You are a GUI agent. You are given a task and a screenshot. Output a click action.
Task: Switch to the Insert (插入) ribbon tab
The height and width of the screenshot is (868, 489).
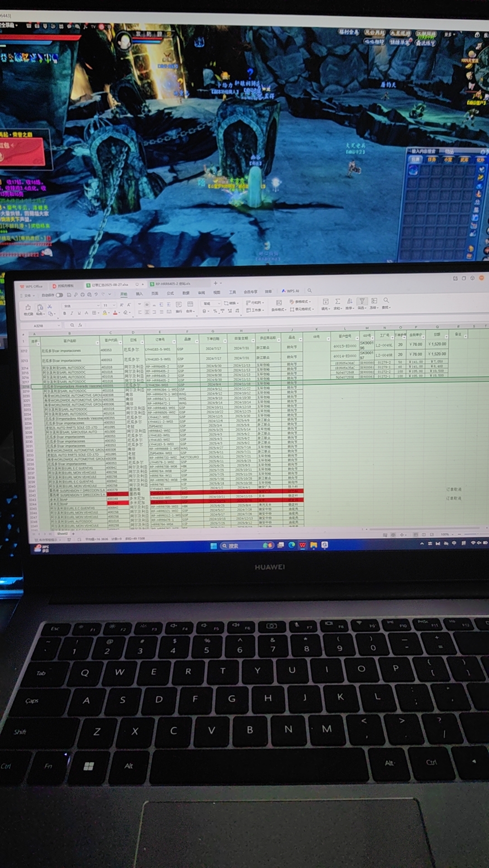click(x=139, y=294)
